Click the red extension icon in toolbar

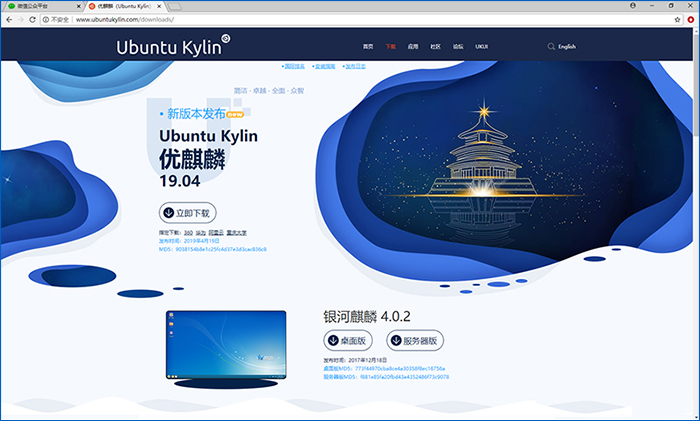point(691,20)
